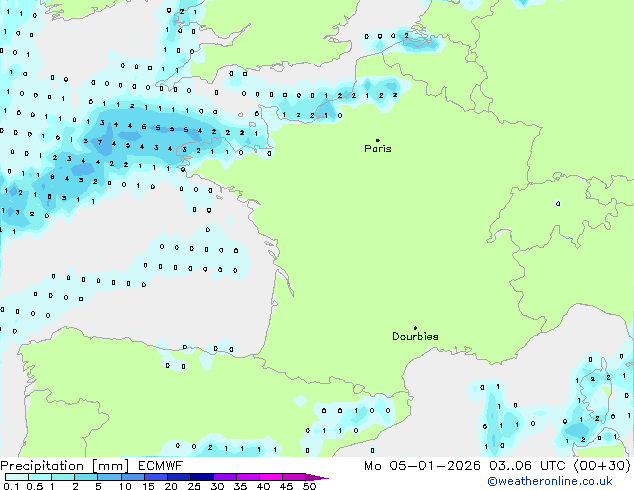
Task: Select the Dourbies city label
Action: click(415, 336)
